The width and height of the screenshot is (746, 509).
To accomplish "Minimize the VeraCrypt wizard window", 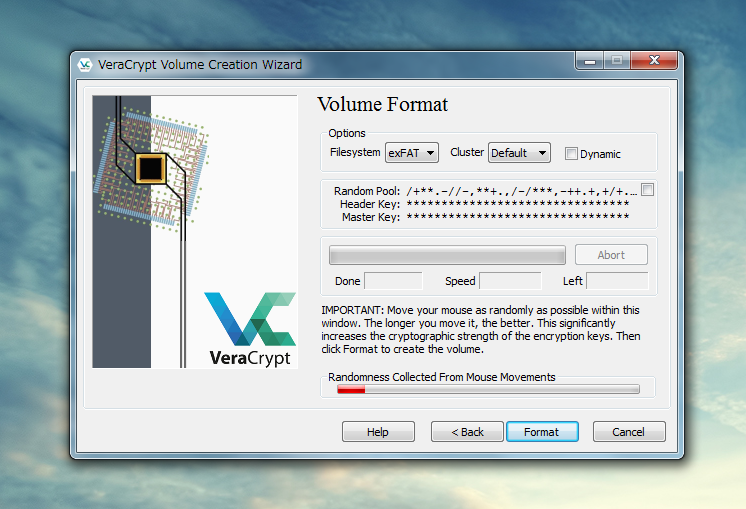I will (x=590, y=61).
